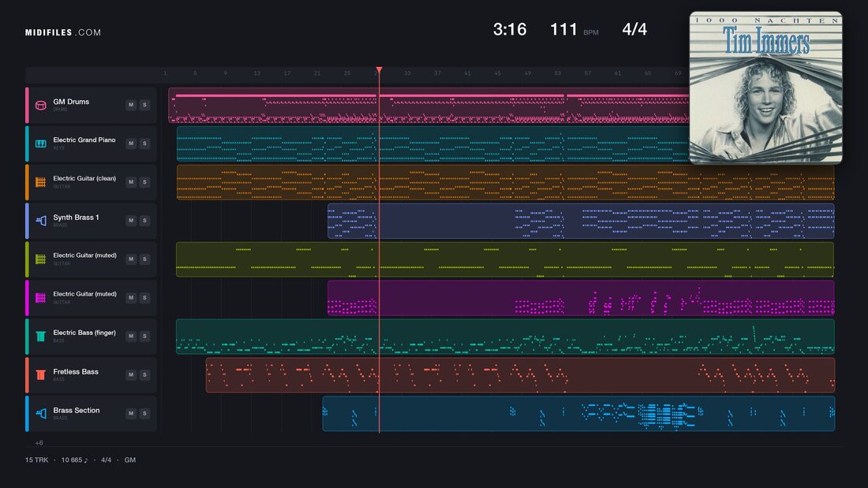The height and width of the screenshot is (488, 868).
Task: Click the 10 665 note count
Action: [75, 460]
